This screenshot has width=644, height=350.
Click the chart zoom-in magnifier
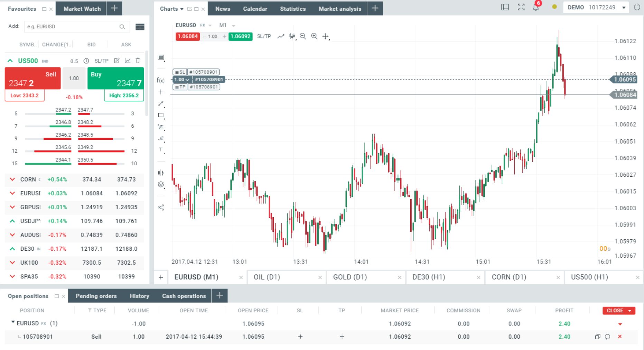(x=314, y=36)
